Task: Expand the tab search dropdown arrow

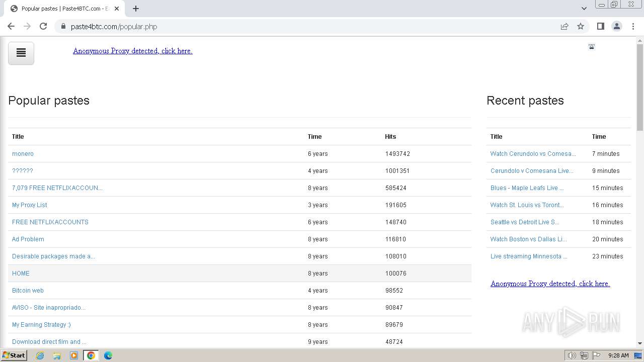Action: point(584,9)
